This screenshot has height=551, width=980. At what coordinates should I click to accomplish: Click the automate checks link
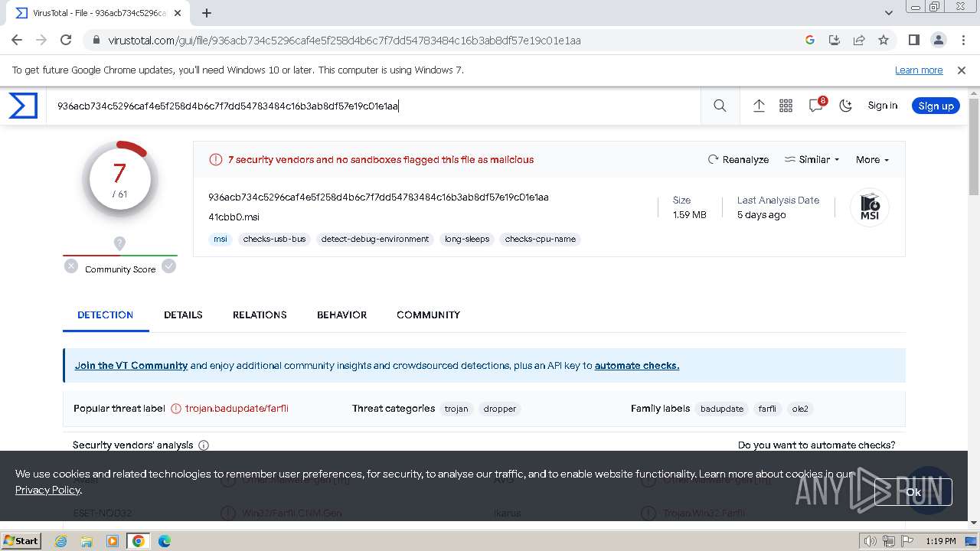click(637, 365)
